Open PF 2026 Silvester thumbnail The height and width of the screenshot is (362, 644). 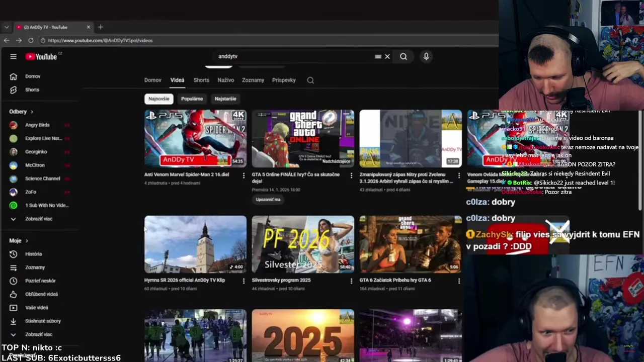[303, 244]
